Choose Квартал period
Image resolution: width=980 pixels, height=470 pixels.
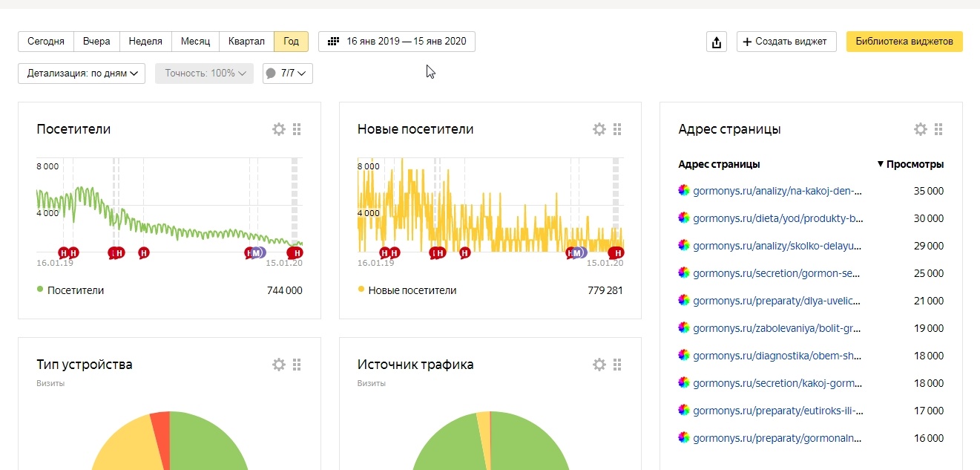point(246,42)
